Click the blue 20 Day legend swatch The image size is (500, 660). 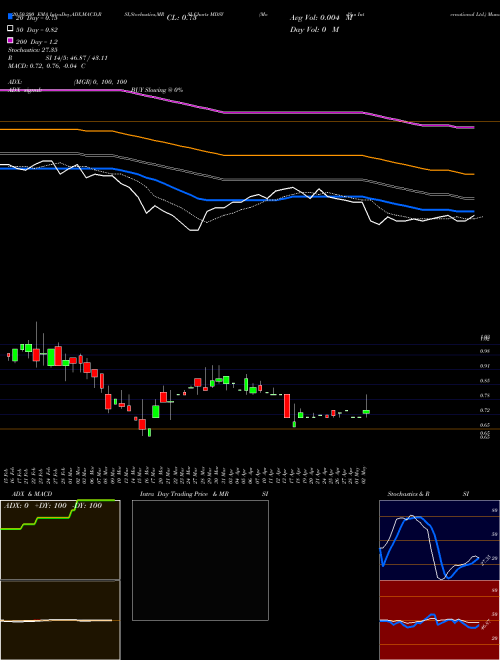[10, 17]
